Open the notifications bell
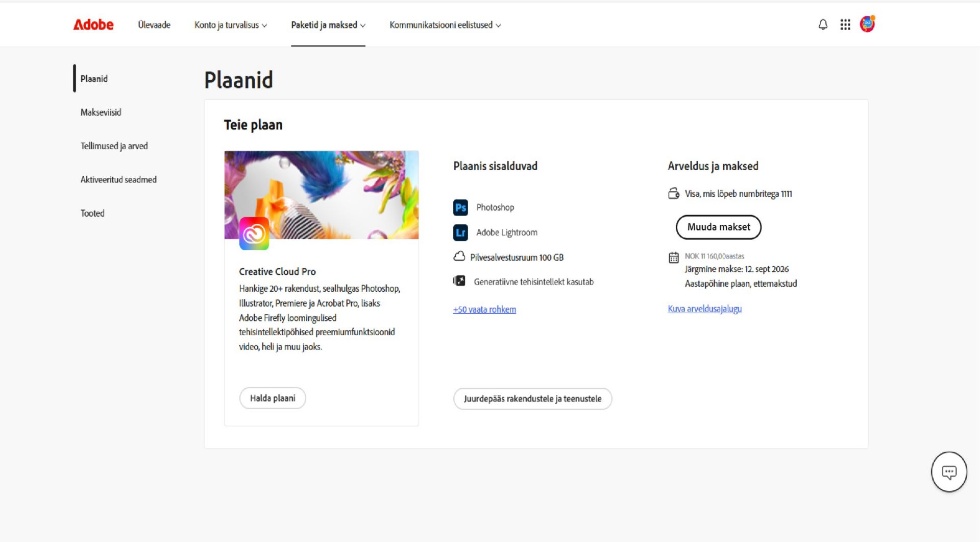 click(x=823, y=24)
